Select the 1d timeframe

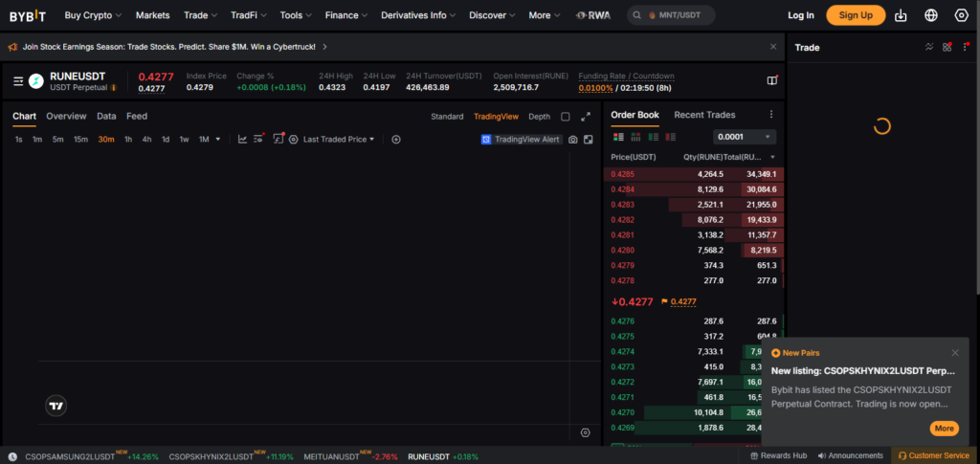coord(166,140)
